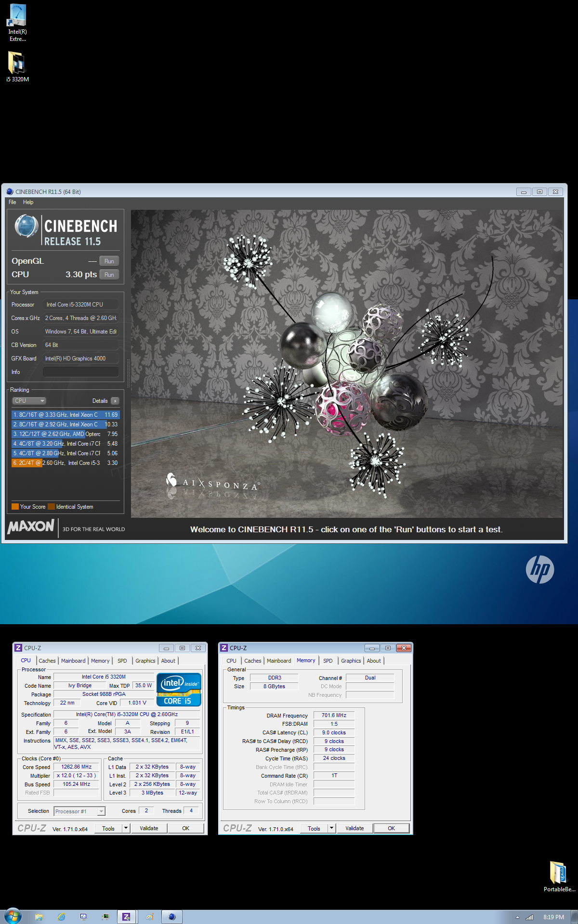Open the Caches tab in left CPU-Z
The height and width of the screenshot is (924, 578).
[x=47, y=661]
